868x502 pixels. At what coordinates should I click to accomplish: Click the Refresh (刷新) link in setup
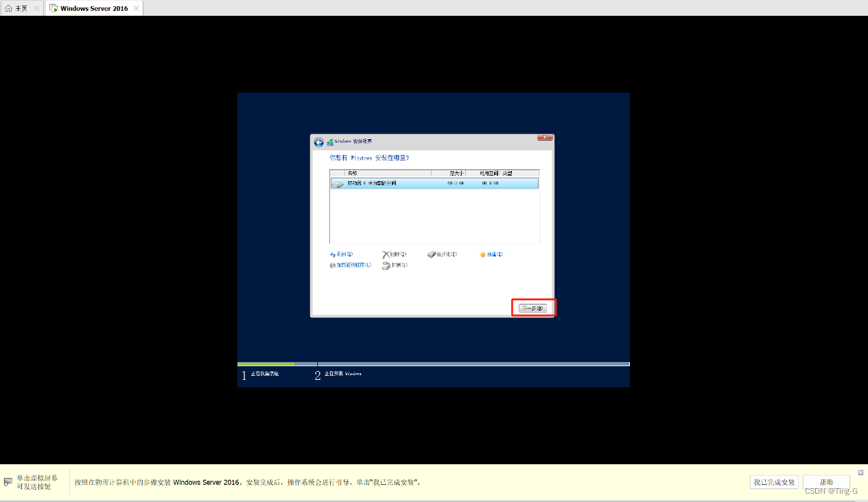pos(341,254)
